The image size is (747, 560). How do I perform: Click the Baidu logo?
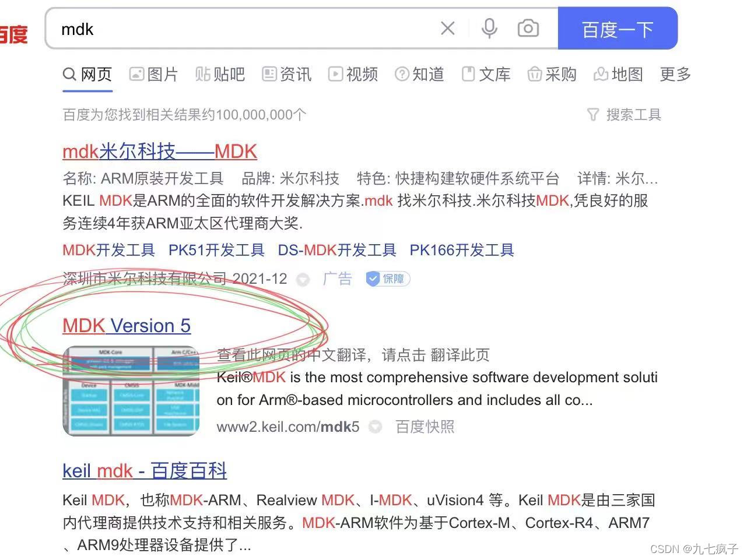click(x=13, y=34)
